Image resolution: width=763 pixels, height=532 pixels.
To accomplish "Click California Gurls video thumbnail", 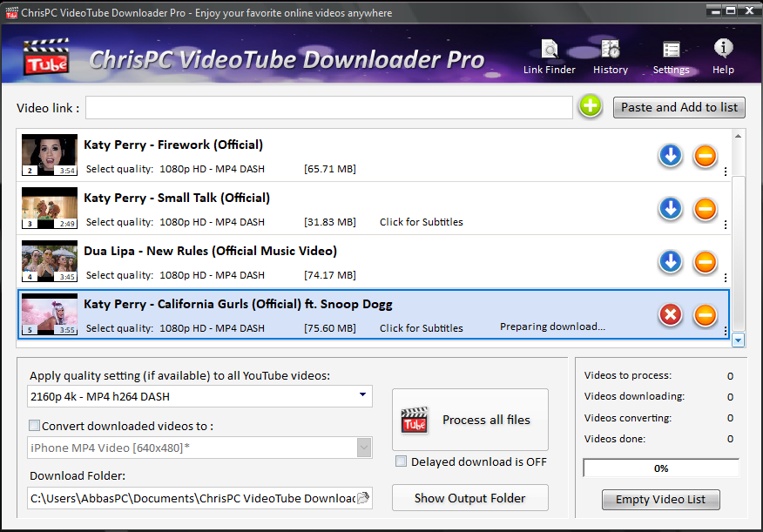I will [49, 314].
